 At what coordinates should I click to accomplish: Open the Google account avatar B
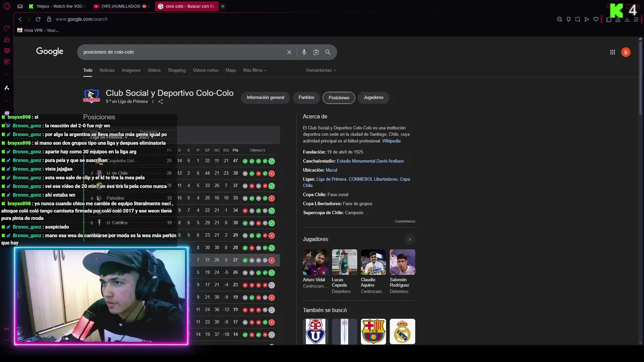tap(626, 52)
